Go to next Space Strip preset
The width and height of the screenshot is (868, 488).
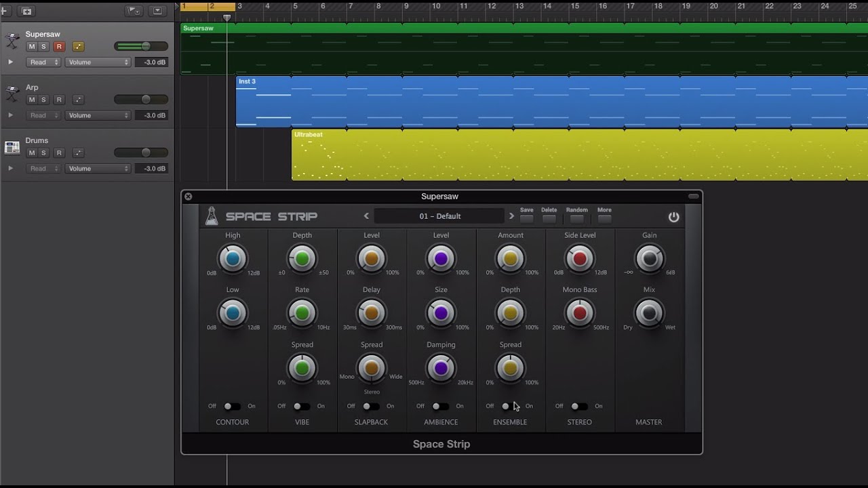click(x=511, y=216)
